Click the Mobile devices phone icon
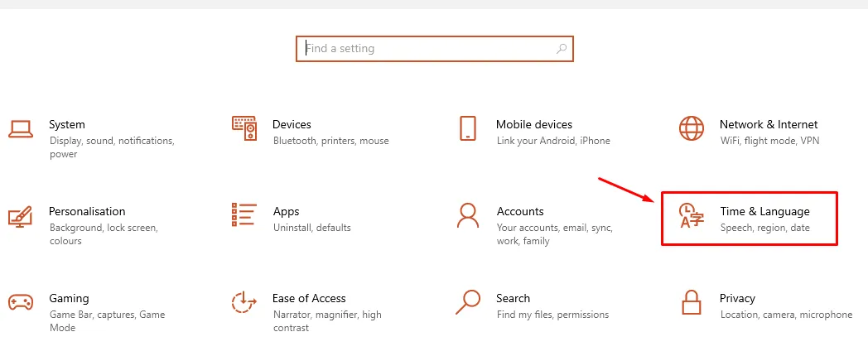Image resolution: width=868 pixels, height=356 pixels. point(467,128)
